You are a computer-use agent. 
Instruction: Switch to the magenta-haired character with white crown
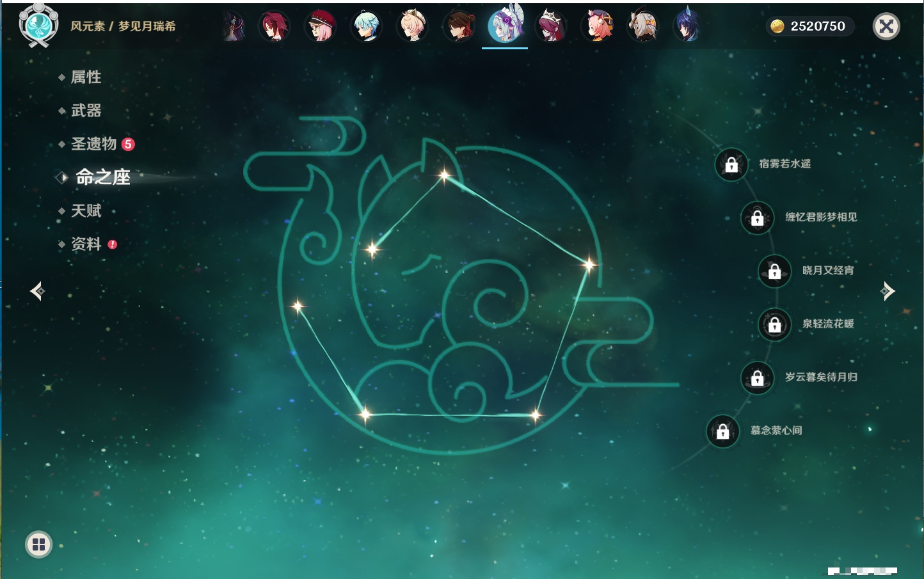tap(551, 26)
